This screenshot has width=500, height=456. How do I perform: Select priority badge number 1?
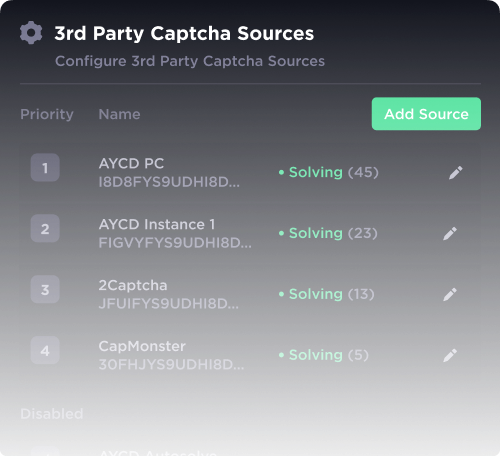45,168
